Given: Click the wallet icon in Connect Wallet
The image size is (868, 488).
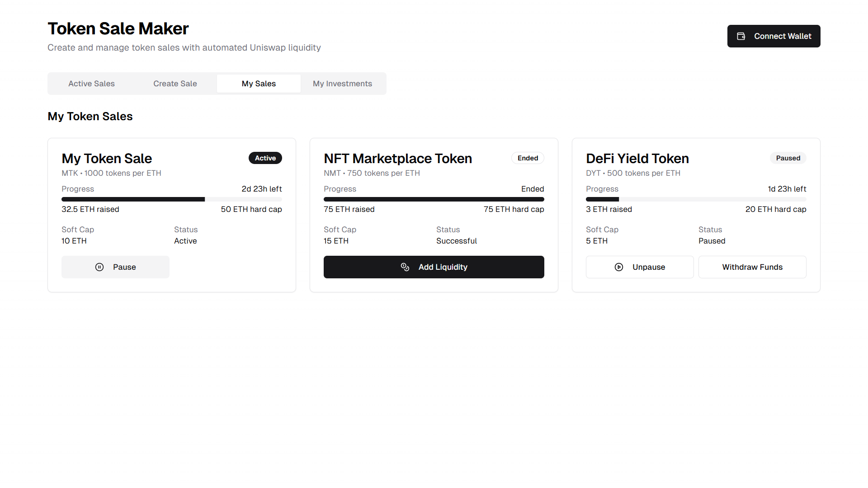Looking at the screenshot, I should [741, 36].
